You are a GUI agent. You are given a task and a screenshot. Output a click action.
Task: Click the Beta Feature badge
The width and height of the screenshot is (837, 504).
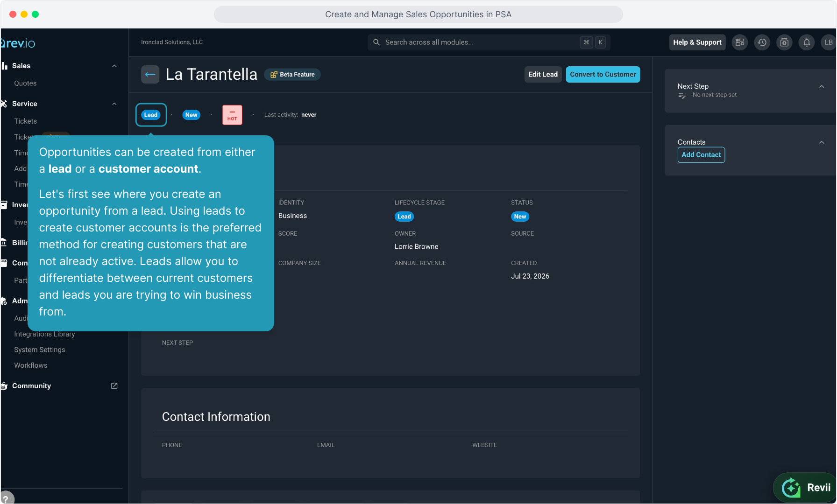(x=292, y=75)
